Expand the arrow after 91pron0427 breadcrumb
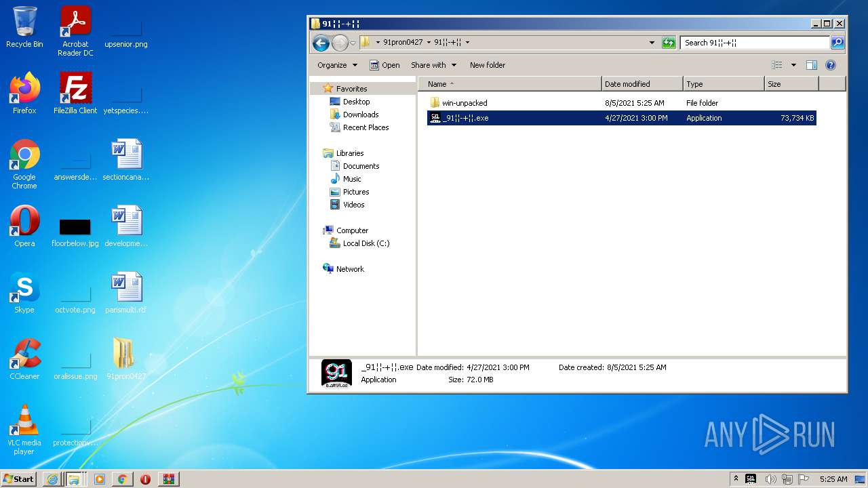This screenshot has height=488, width=868. 429,42
